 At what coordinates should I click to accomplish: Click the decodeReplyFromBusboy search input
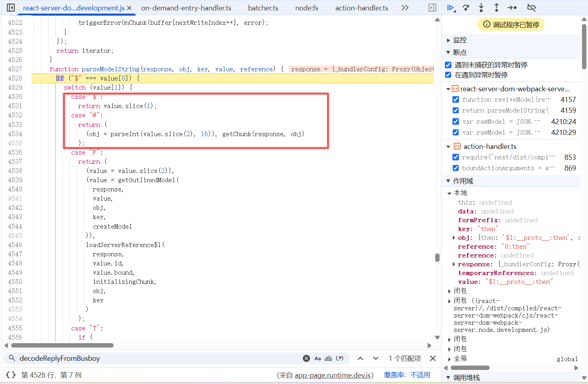click(156, 358)
